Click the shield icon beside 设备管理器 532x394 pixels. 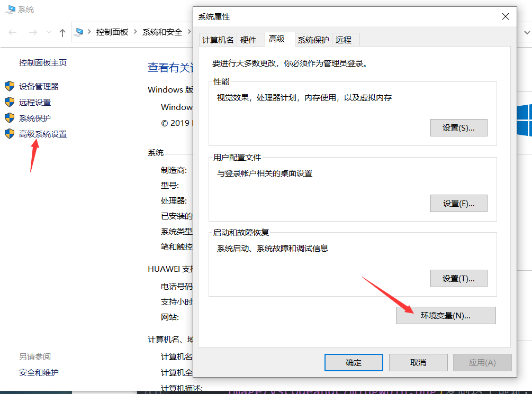click(x=9, y=86)
